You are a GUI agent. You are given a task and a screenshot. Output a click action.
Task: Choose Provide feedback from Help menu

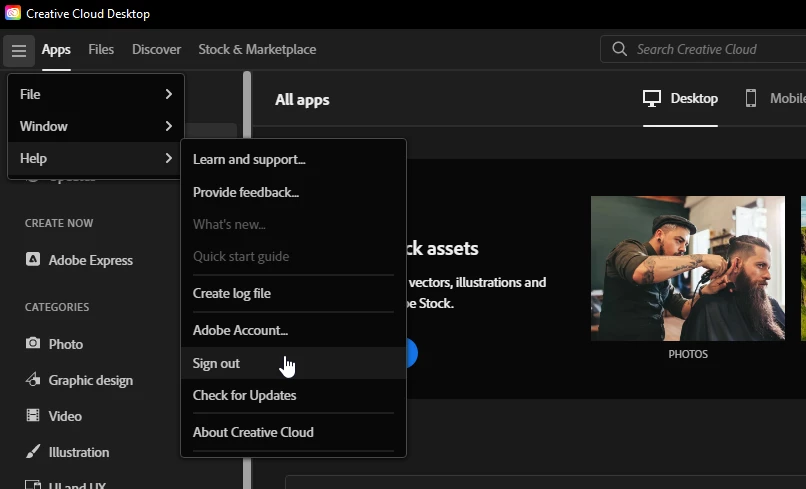click(x=293, y=192)
